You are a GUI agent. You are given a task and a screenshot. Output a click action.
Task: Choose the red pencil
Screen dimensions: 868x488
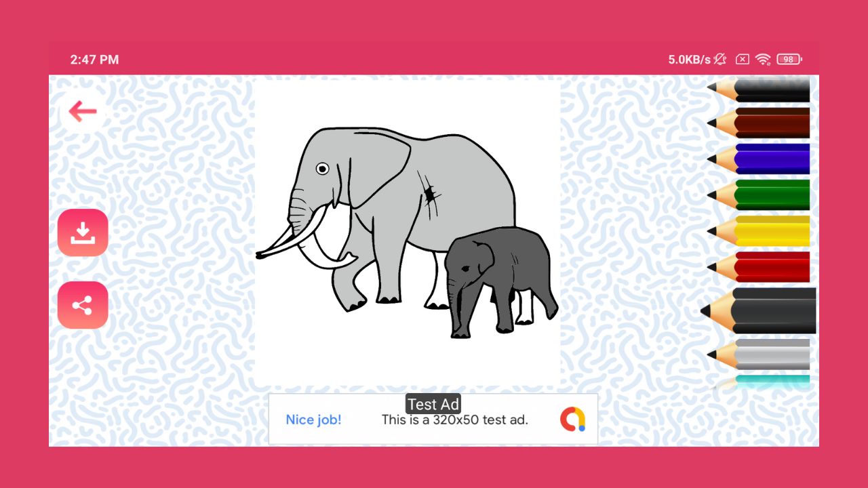pos(759,267)
